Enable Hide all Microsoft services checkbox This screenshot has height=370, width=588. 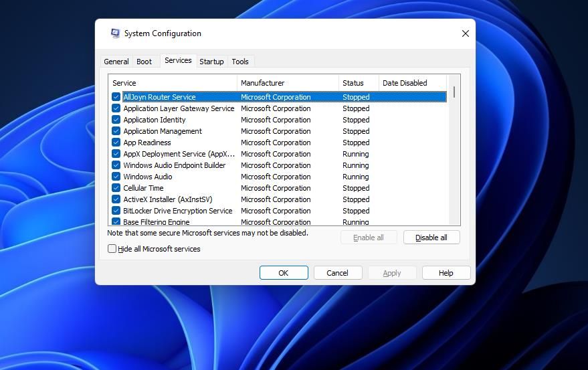112,249
